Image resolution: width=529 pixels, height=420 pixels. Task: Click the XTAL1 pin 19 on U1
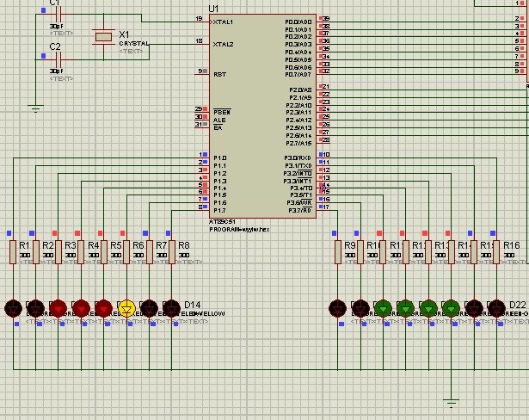coord(203,19)
